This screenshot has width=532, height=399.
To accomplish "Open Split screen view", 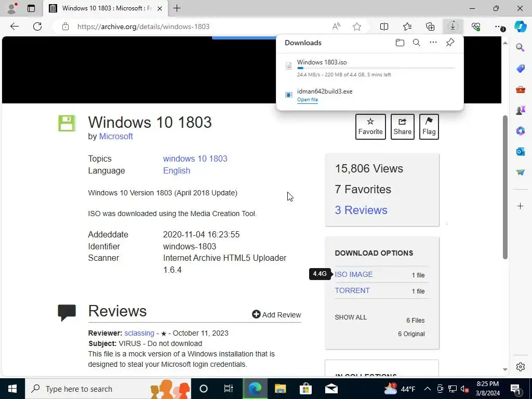I will (x=384, y=26).
